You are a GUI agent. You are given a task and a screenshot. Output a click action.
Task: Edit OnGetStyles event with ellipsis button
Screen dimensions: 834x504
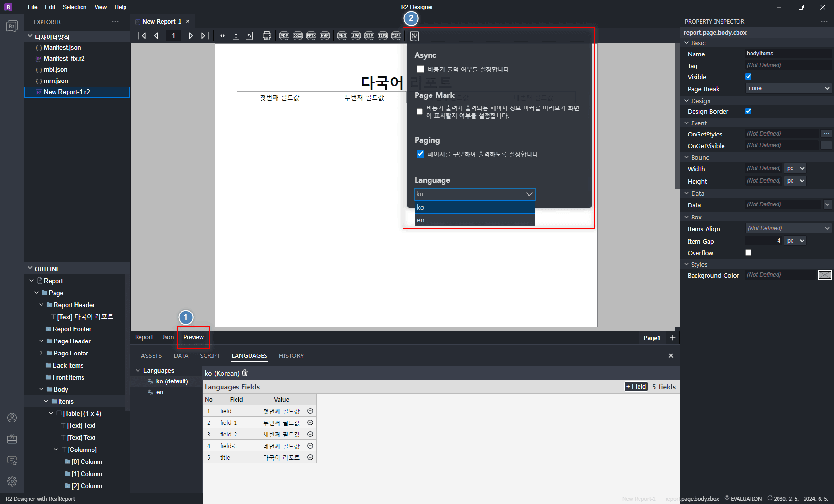click(x=827, y=134)
